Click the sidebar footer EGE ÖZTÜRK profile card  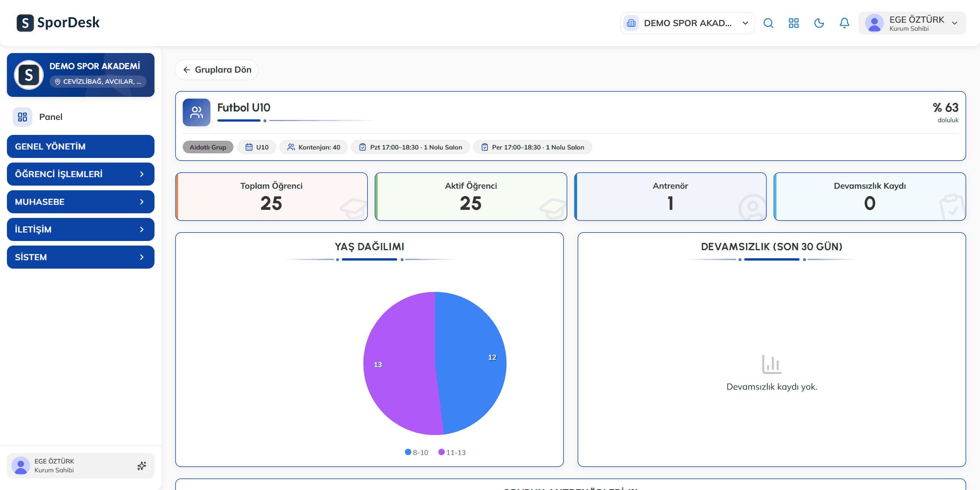click(x=81, y=466)
